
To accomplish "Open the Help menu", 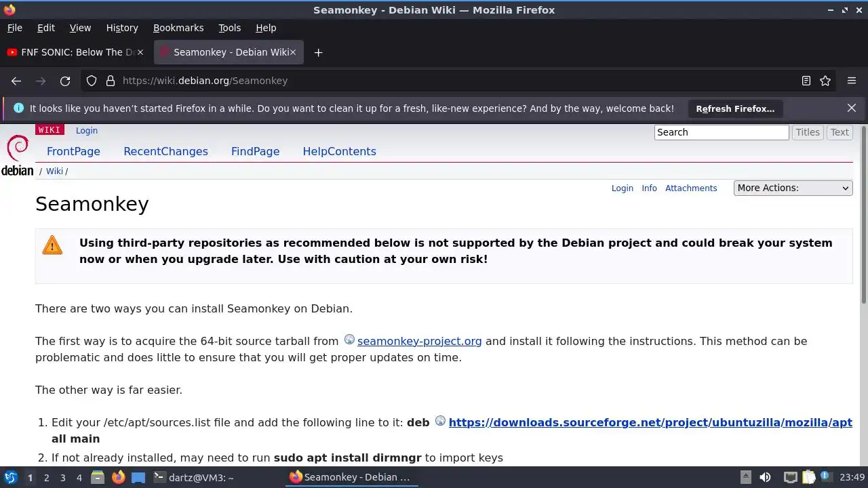I will click(x=266, y=28).
